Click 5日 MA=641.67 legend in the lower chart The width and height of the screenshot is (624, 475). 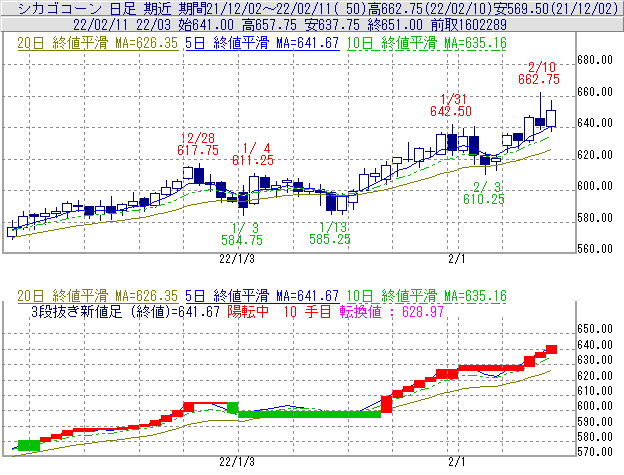262,296
